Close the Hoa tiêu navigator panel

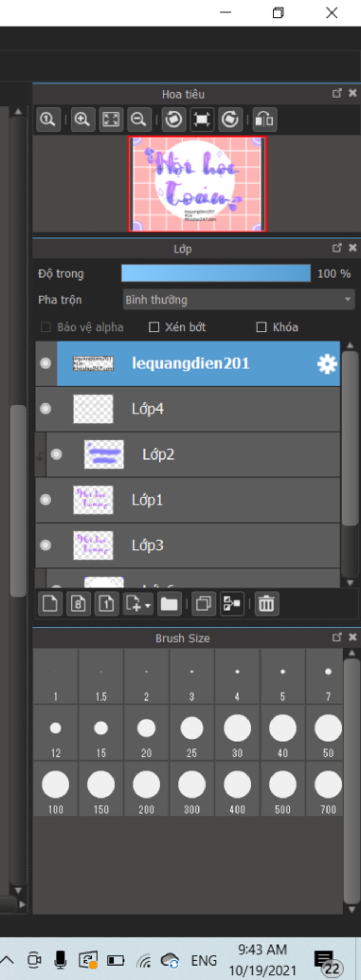tap(353, 93)
